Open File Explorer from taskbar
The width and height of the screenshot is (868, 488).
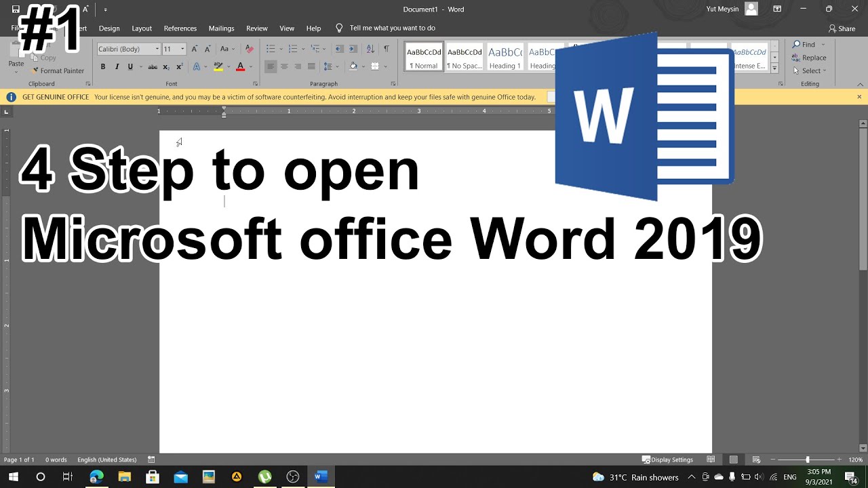coord(124,477)
